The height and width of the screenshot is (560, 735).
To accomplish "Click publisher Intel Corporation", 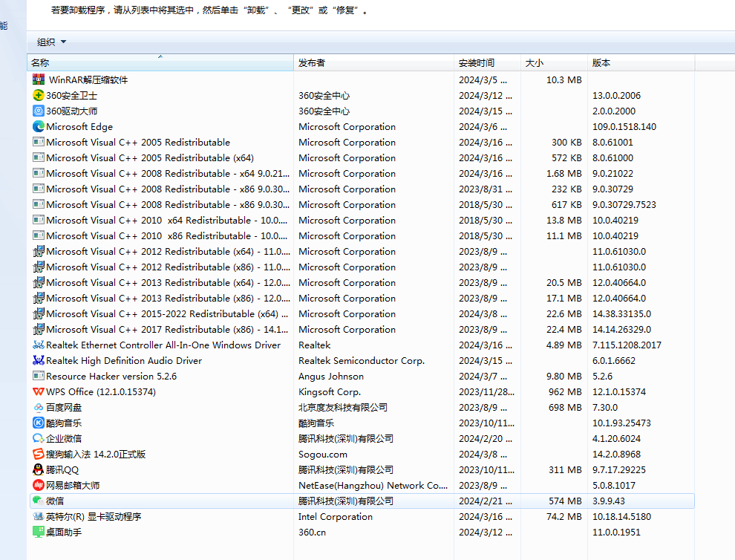I will pyautogui.click(x=336, y=516).
